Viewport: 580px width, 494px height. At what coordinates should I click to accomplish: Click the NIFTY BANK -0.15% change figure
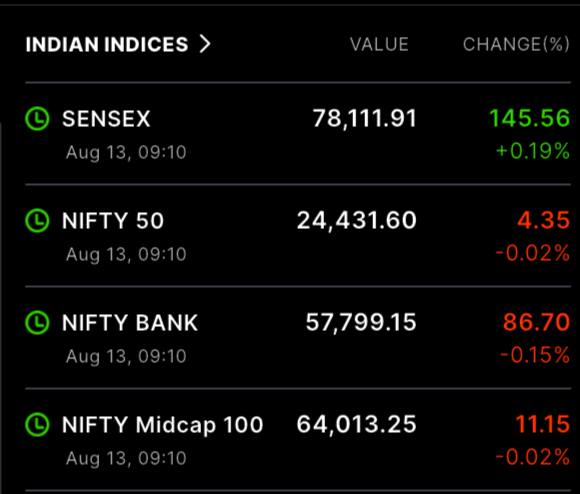tap(535, 355)
